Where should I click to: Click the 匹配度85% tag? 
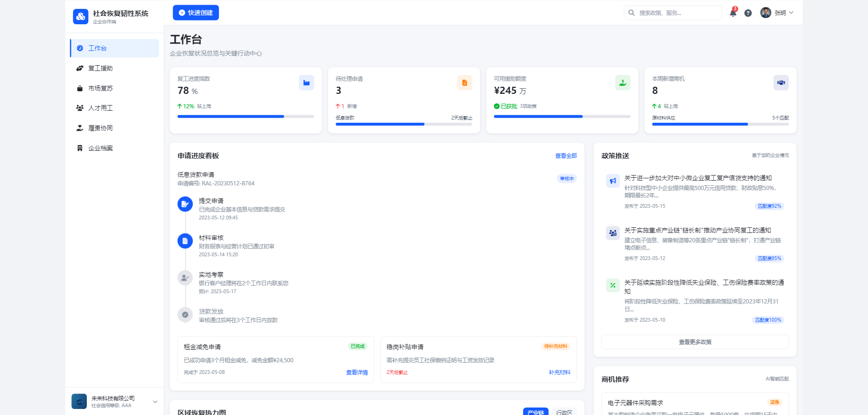[770, 259]
